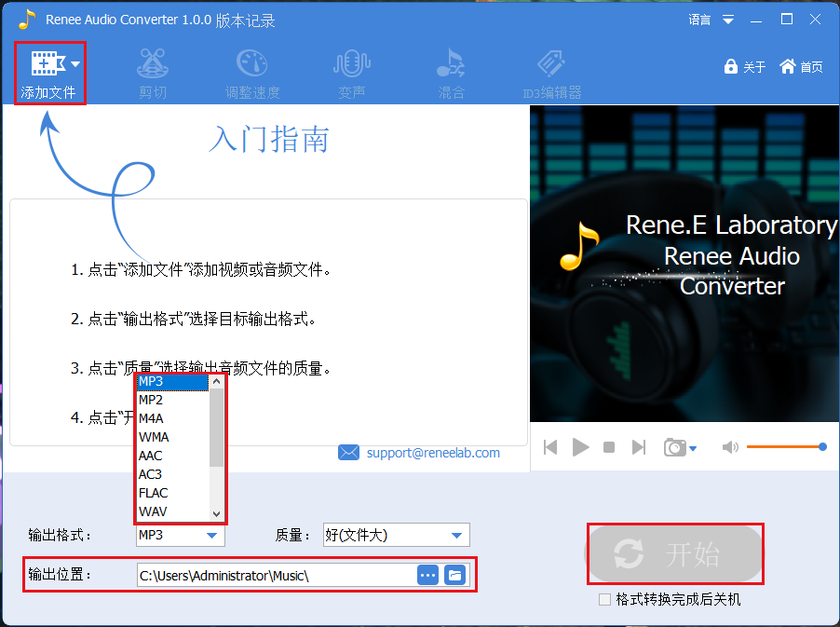Click the Renee Audio Converter preview banner
Viewport: 840px width, 627px height.
(684, 264)
